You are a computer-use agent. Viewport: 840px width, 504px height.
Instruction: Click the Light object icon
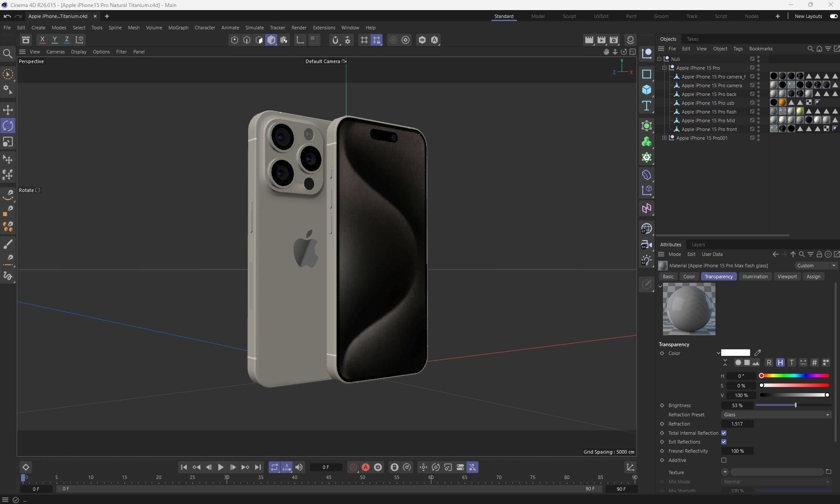[x=647, y=260]
